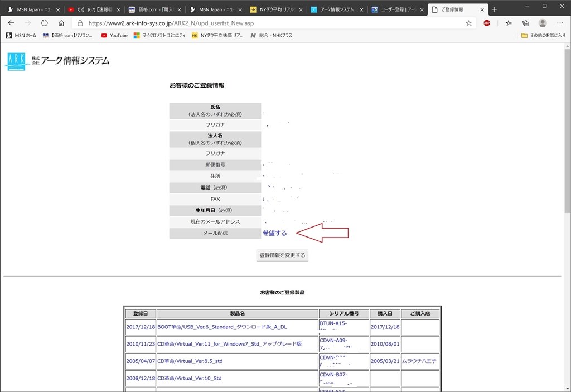Click purchase date 2010/08/01
The image size is (571, 392).
pos(385,343)
